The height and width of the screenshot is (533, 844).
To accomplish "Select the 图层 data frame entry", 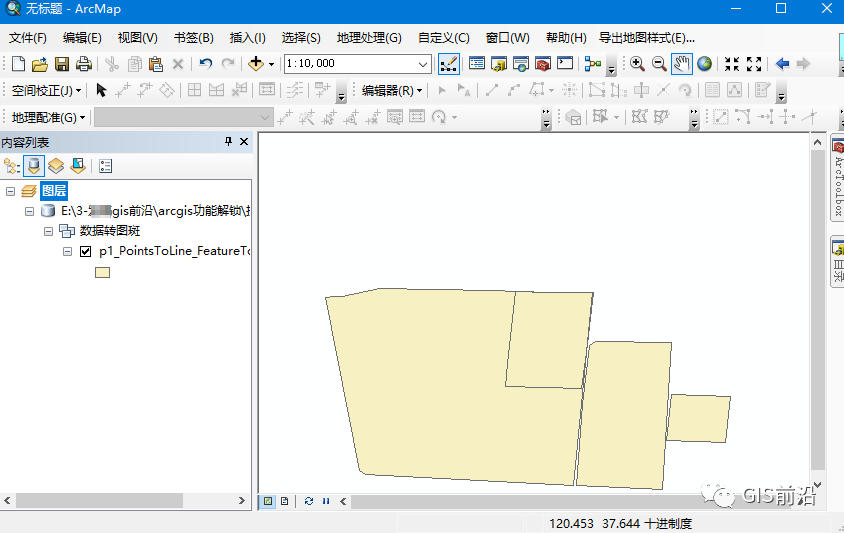I will tap(54, 191).
